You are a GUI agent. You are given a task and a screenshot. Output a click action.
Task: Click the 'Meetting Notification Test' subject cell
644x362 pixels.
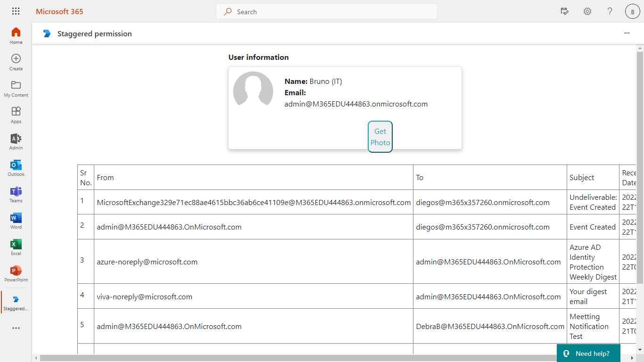(593, 326)
